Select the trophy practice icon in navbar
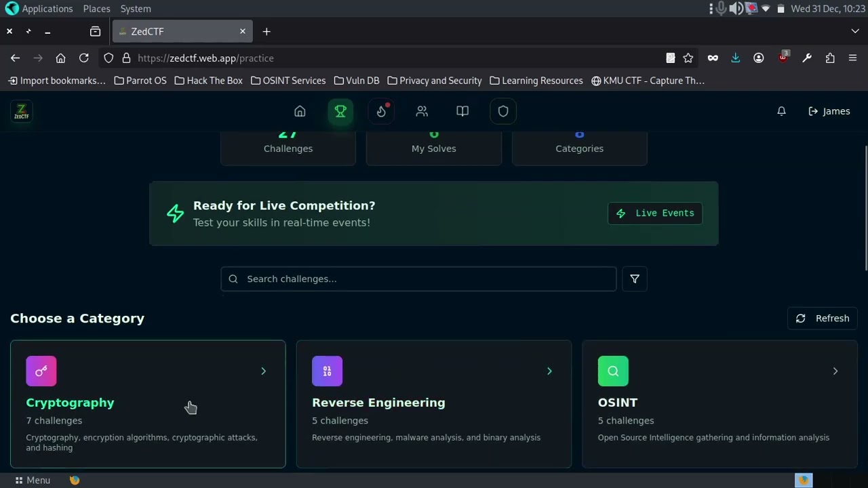The height and width of the screenshot is (488, 868). tap(340, 111)
